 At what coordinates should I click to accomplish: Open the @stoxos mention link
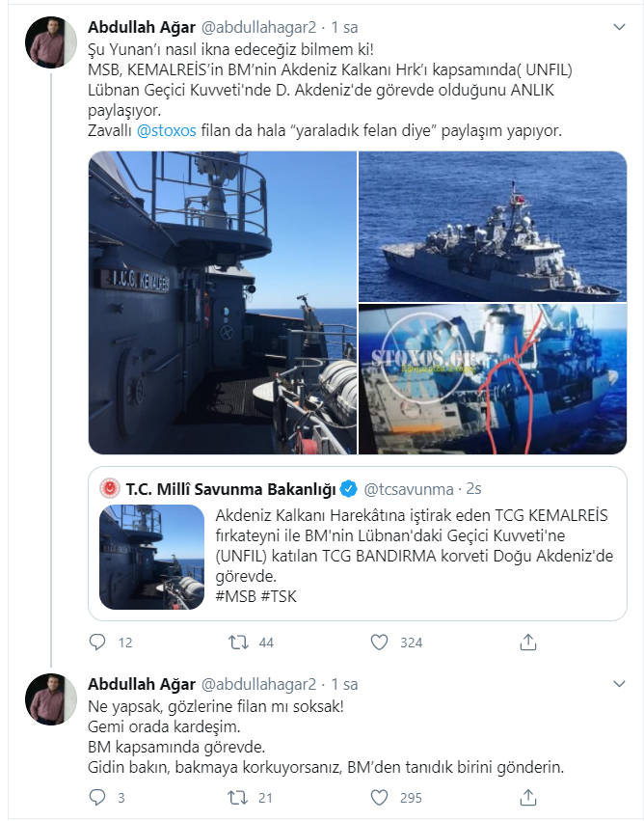tap(167, 130)
